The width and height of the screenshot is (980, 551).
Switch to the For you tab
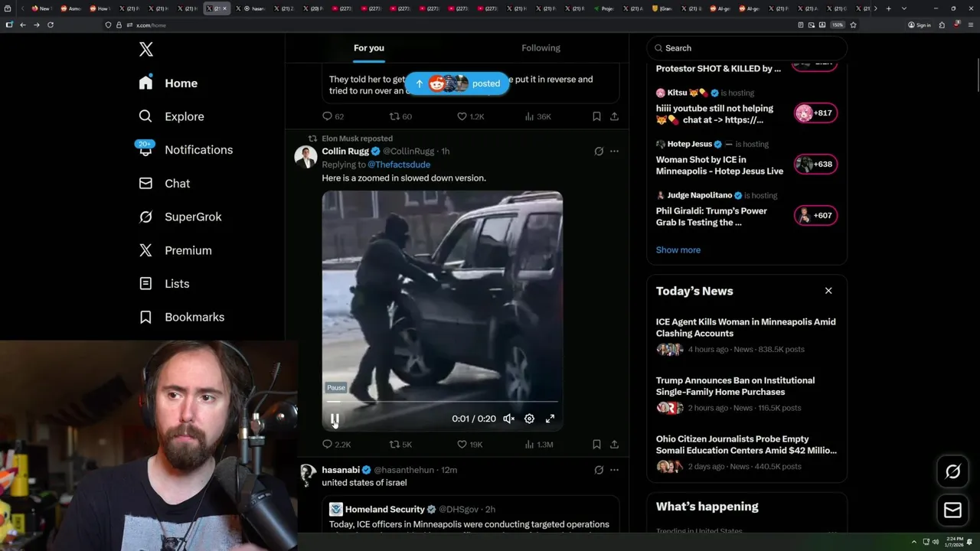tap(369, 48)
